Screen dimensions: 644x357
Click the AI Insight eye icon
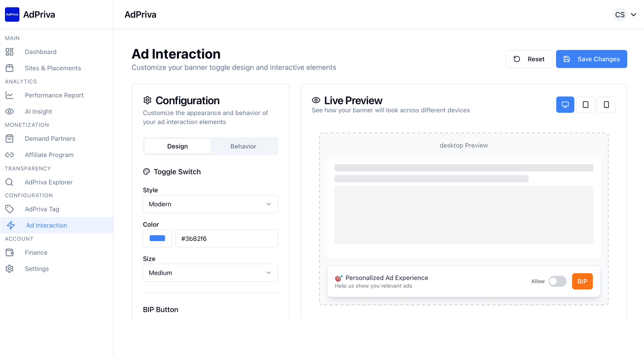[x=10, y=111]
